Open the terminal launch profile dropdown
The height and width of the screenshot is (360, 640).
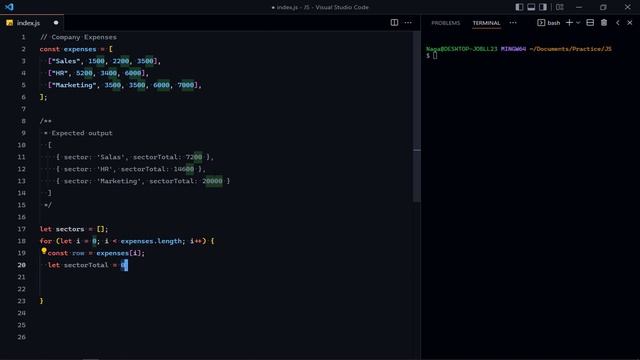pos(578,23)
